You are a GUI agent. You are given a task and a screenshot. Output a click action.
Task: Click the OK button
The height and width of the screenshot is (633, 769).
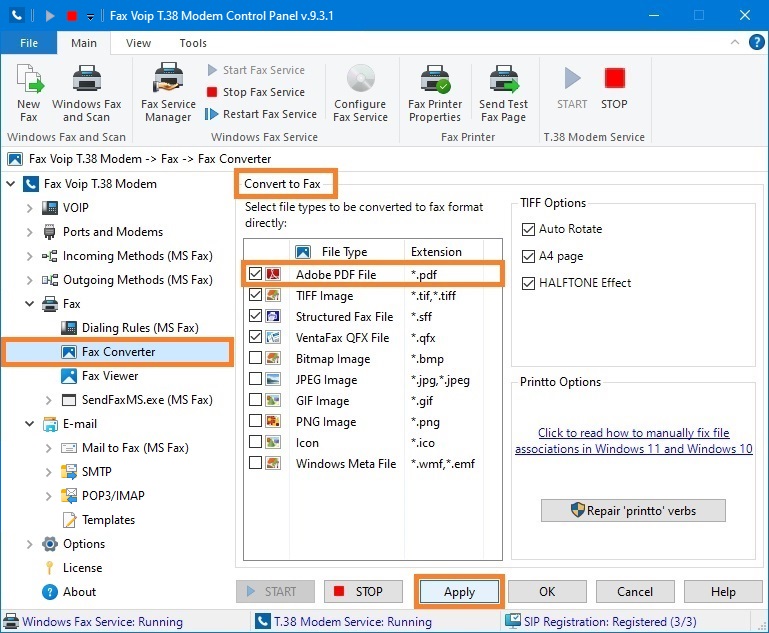point(547,592)
